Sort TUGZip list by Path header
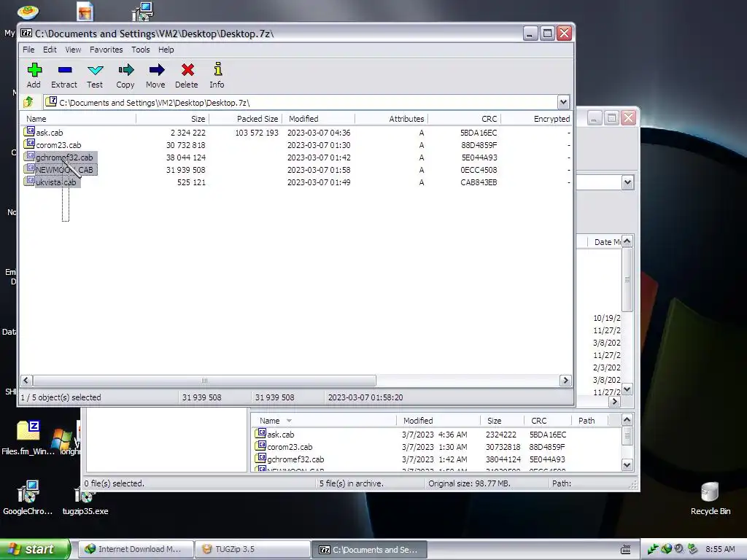 (x=589, y=421)
